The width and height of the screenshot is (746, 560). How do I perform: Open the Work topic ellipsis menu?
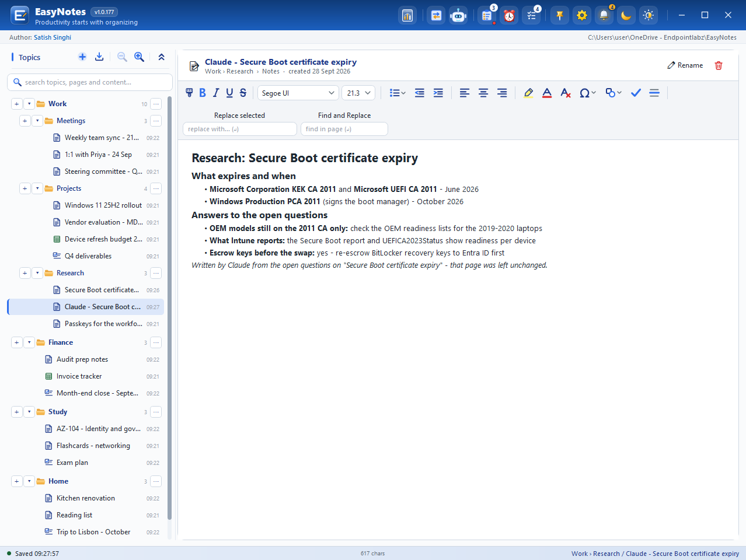156,104
